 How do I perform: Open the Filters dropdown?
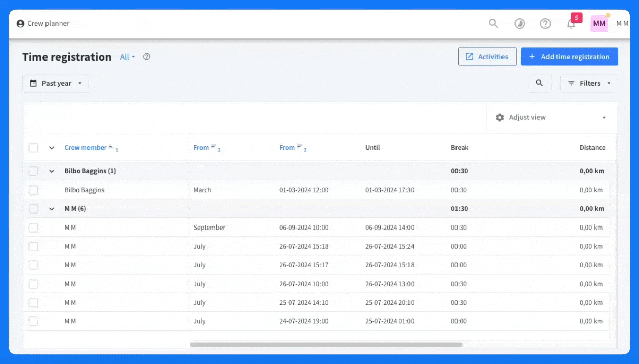[589, 83]
